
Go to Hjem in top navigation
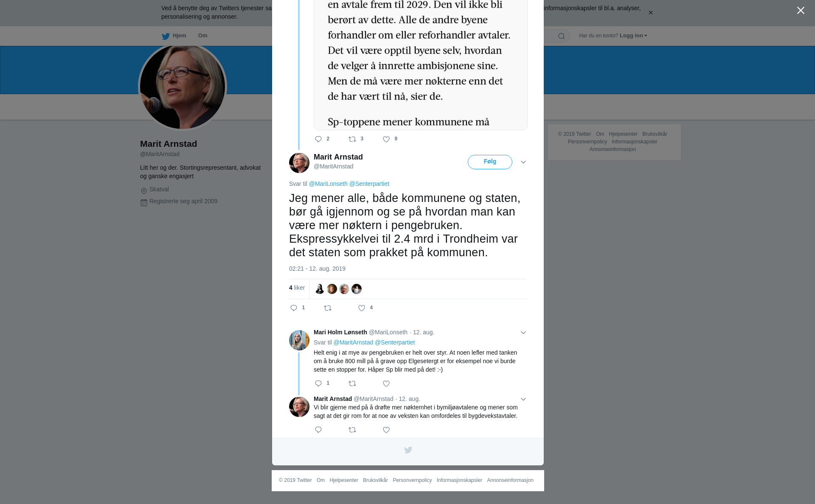174,36
